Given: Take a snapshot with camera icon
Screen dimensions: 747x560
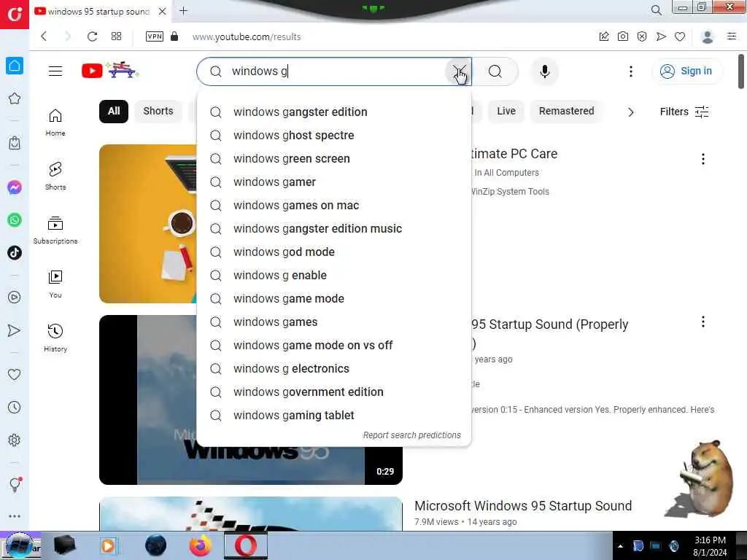Looking at the screenshot, I should (623, 36).
